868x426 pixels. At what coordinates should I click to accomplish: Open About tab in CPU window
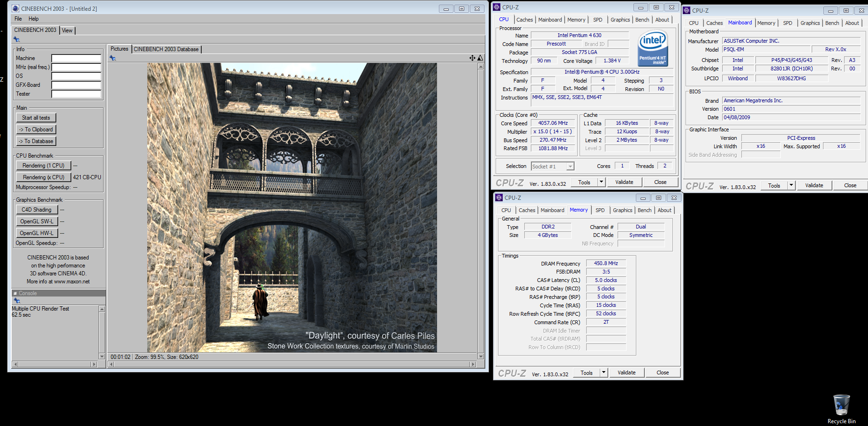pyautogui.click(x=662, y=20)
